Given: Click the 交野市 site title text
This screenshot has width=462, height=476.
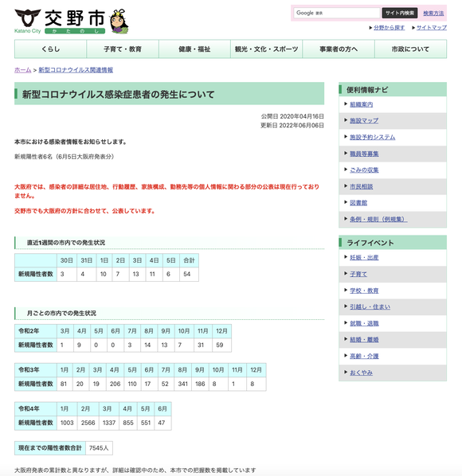Looking at the screenshot, I should [75, 18].
